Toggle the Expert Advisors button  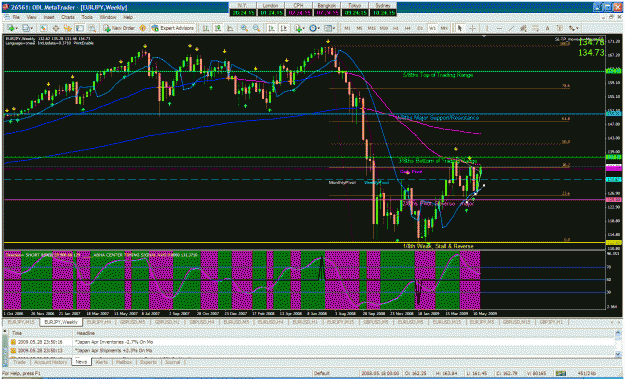click(172, 28)
